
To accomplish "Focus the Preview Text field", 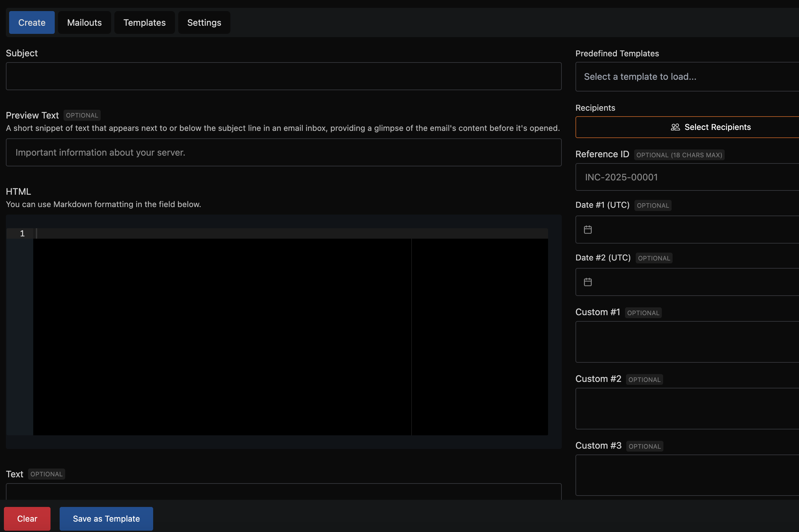I will (x=283, y=152).
